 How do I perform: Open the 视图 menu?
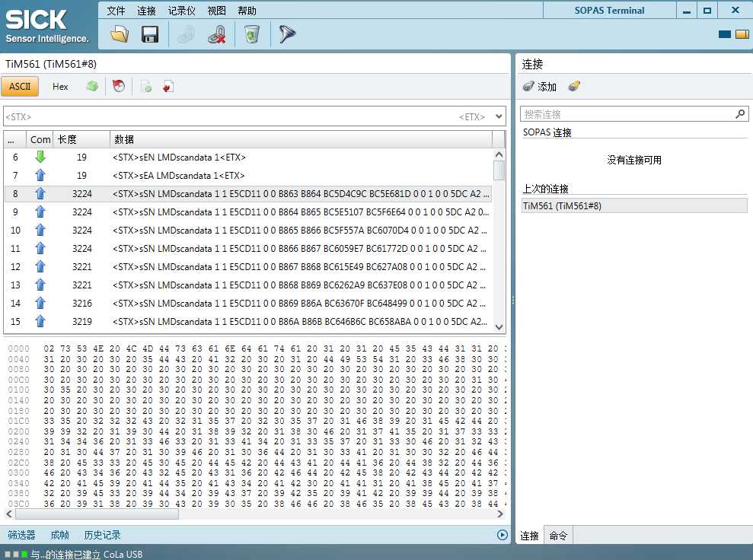click(216, 11)
